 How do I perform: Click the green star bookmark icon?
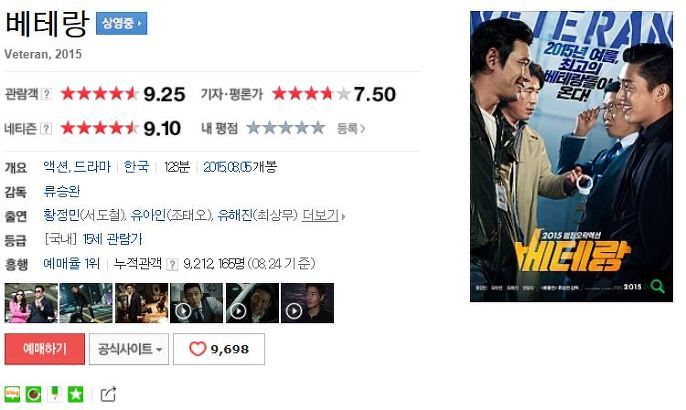point(75,394)
